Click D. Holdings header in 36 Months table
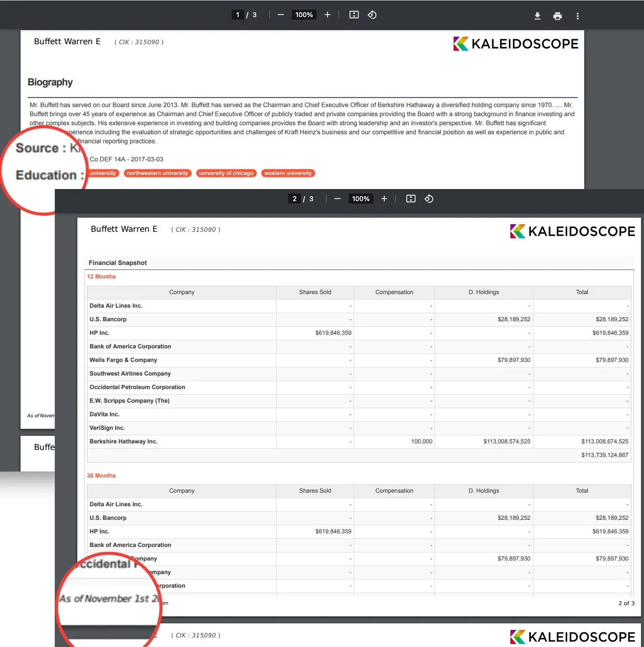The width and height of the screenshot is (644, 647). tap(484, 491)
